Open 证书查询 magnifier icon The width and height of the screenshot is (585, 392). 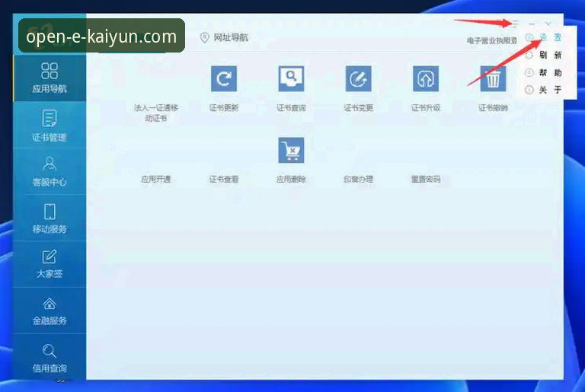(291, 78)
